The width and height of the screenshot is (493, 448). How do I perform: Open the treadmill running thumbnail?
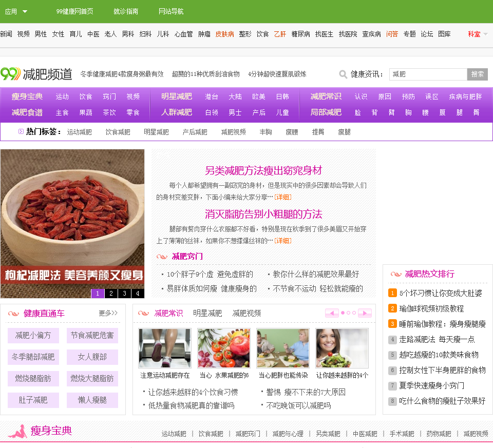tap(165, 348)
